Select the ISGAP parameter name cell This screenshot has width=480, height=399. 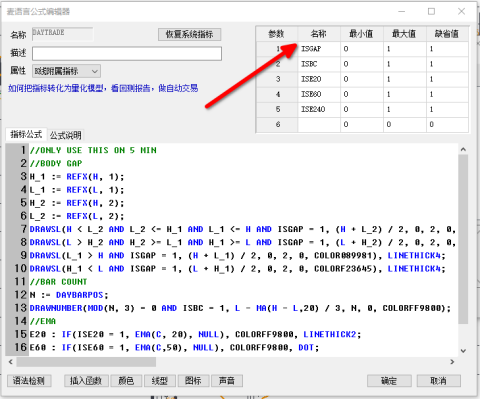319,49
